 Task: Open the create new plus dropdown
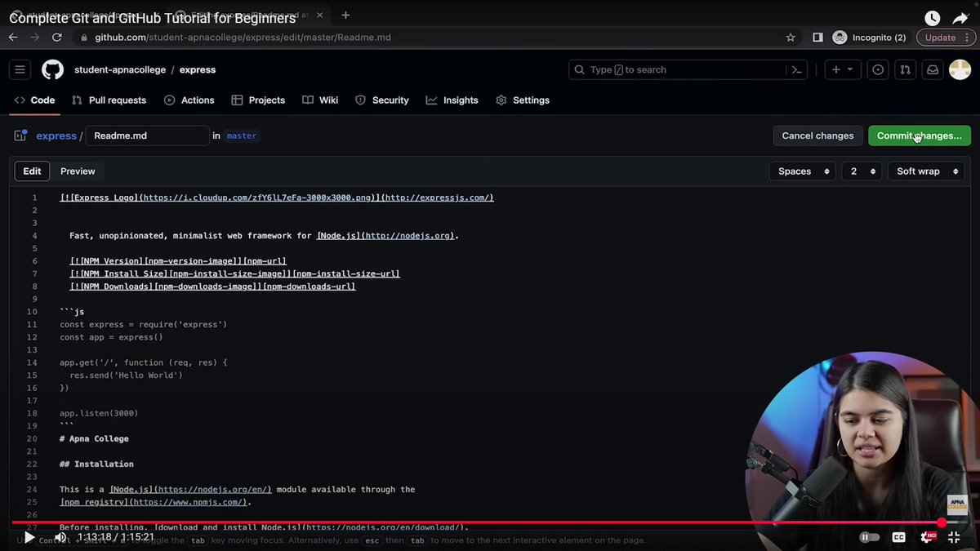(x=842, y=69)
